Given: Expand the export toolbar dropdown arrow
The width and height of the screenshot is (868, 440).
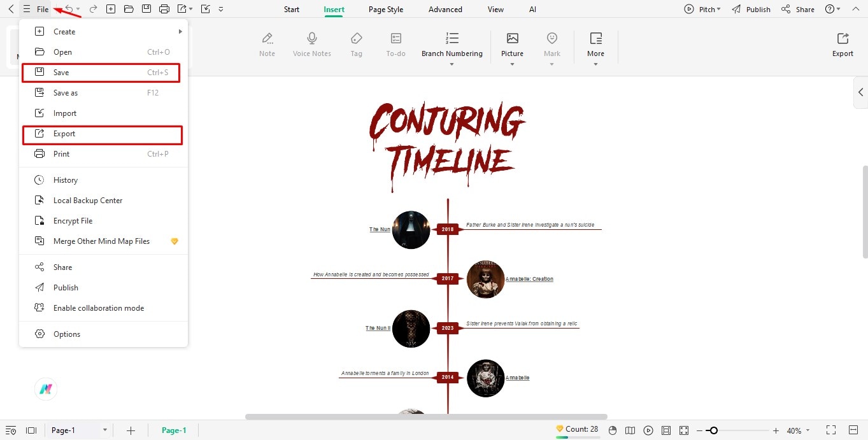Looking at the screenshot, I should (x=190, y=10).
